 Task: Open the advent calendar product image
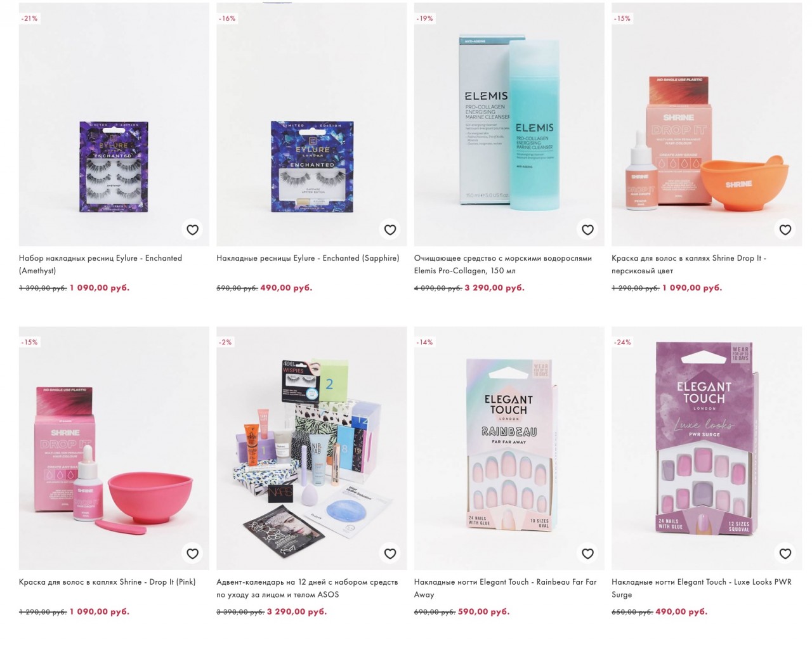pyautogui.click(x=311, y=448)
